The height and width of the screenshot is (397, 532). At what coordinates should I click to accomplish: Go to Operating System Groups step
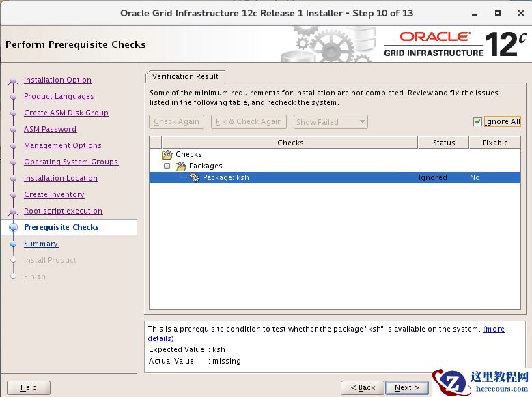[71, 162]
